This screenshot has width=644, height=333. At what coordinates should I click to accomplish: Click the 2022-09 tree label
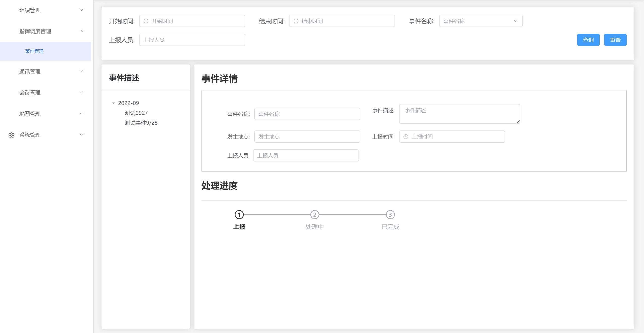(x=128, y=103)
